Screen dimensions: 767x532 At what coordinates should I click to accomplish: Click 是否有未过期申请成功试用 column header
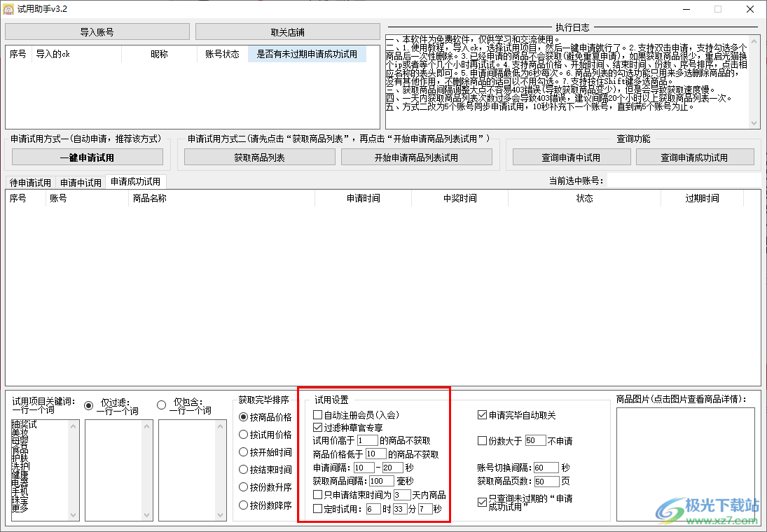point(307,54)
